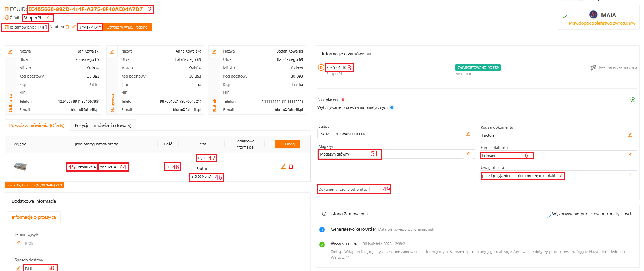
Task: Edit the Odbiorca address details
Action: [x=10, y=52]
